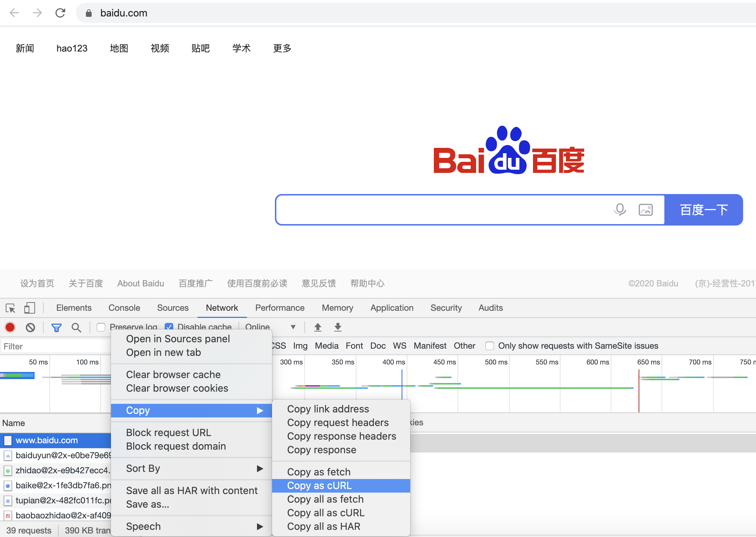Choose Copy all as HAR
The height and width of the screenshot is (537, 756).
click(x=341, y=527)
